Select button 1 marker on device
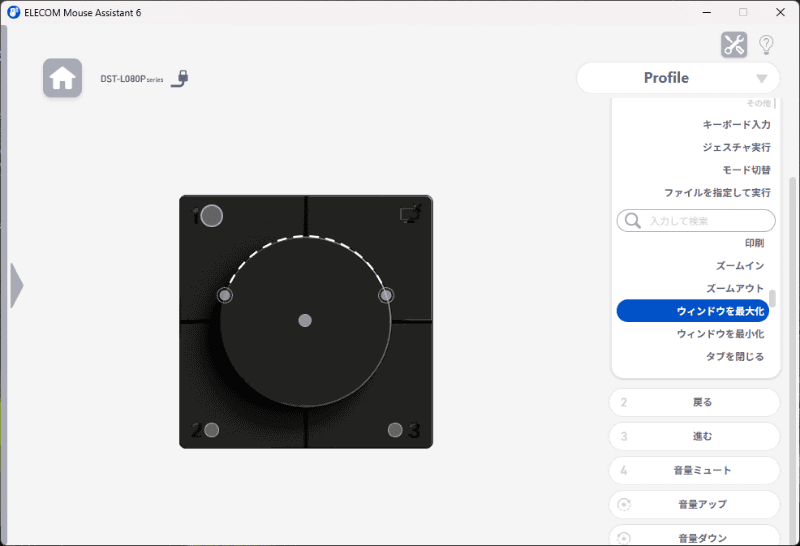 212,216
